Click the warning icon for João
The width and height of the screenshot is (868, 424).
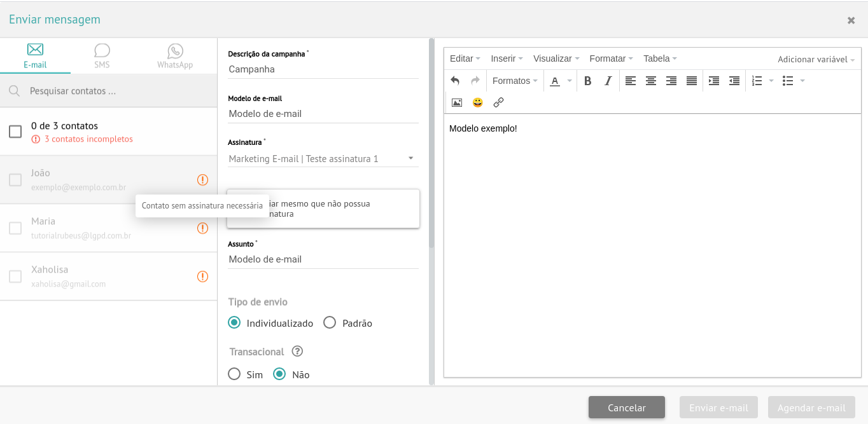click(x=202, y=180)
